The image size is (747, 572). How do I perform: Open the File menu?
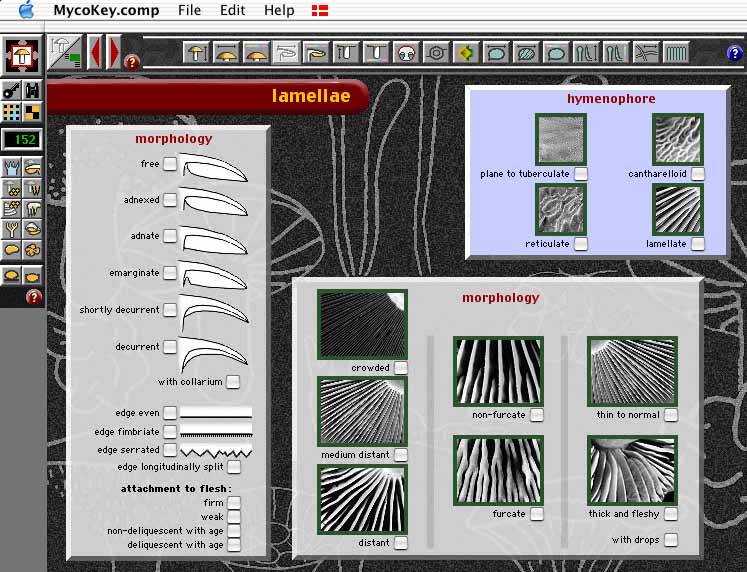(189, 10)
